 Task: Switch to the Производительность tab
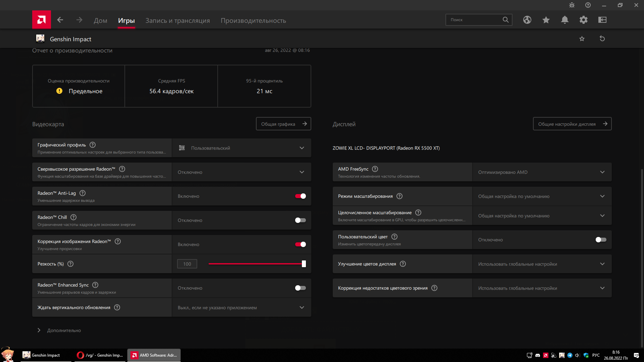253,20
